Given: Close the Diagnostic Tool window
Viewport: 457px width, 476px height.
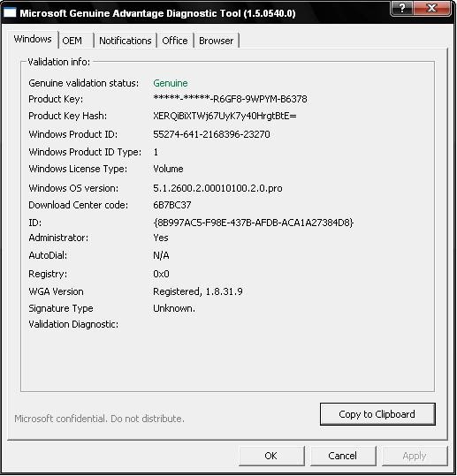Looking at the screenshot, I should pyautogui.click(x=431, y=8).
